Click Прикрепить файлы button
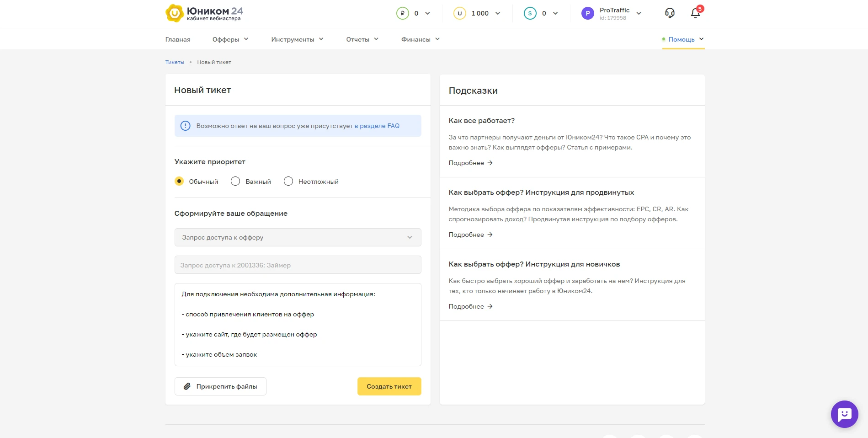 [x=220, y=386]
